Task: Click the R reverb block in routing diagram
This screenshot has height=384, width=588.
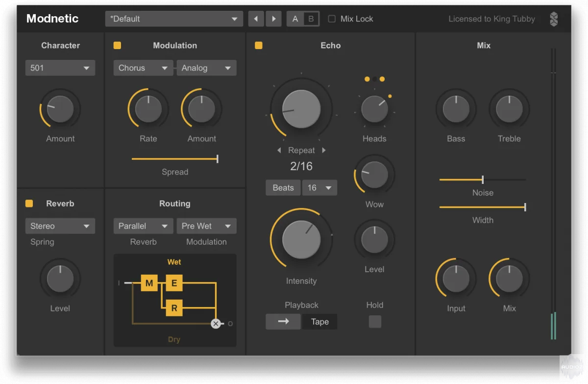Action: pos(174,308)
